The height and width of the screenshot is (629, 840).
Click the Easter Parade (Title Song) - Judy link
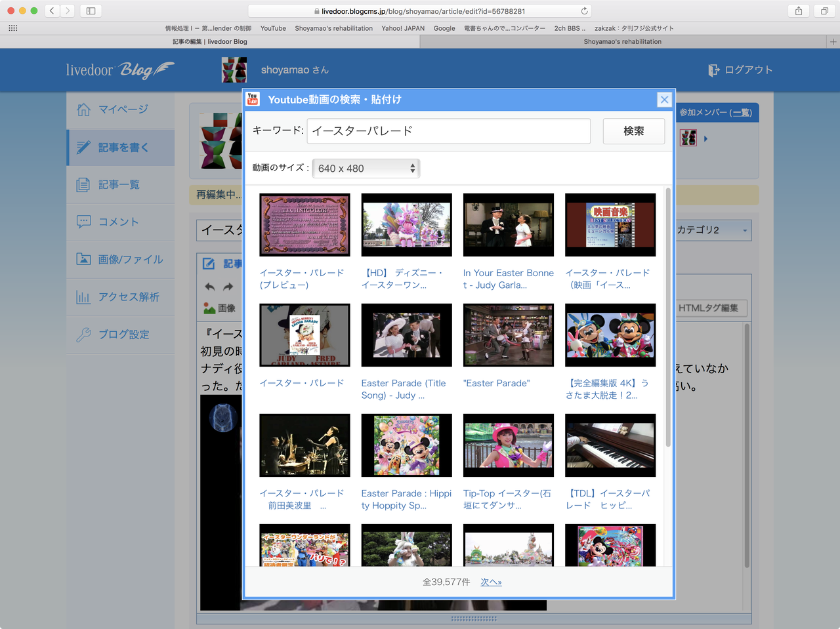[x=404, y=389]
